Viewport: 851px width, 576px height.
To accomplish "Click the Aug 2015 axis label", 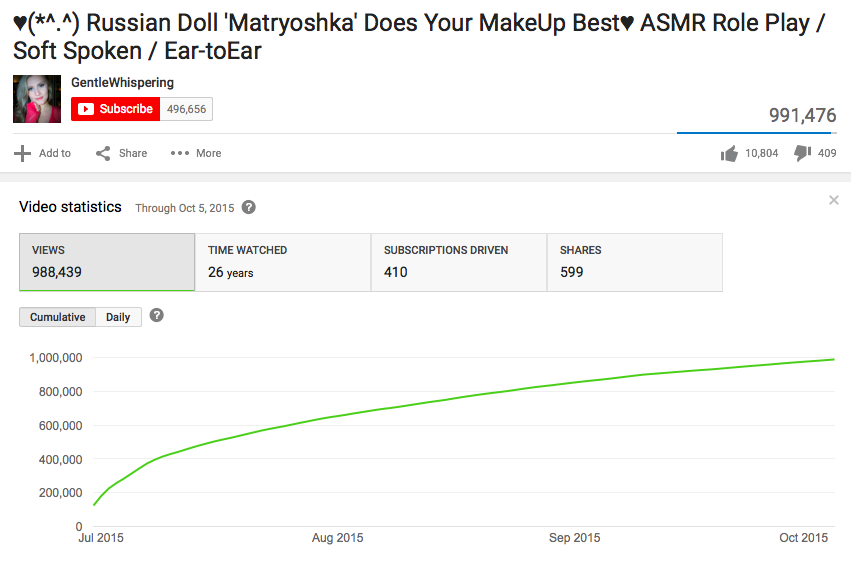I will pos(337,537).
